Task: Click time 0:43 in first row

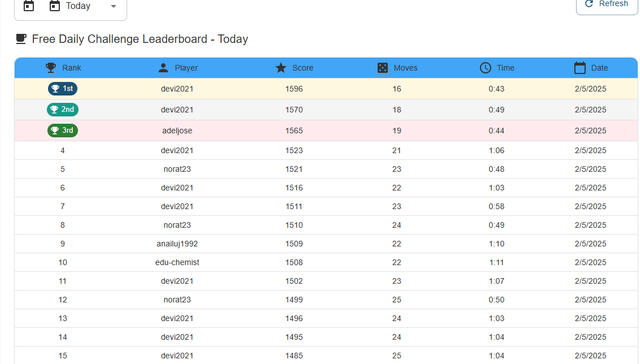Action: click(x=496, y=89)
